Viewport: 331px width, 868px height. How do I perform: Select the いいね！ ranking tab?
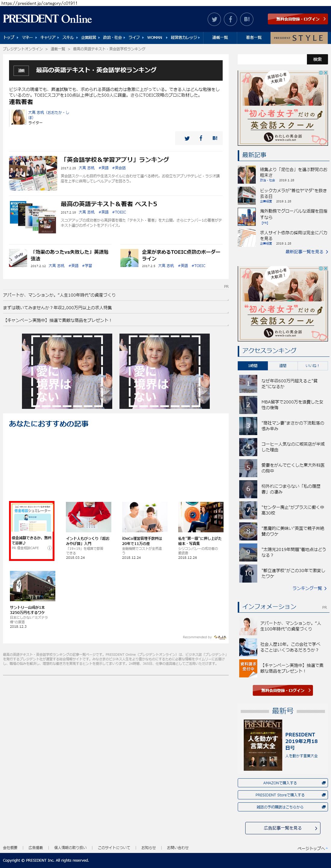(x=312, y=366)
